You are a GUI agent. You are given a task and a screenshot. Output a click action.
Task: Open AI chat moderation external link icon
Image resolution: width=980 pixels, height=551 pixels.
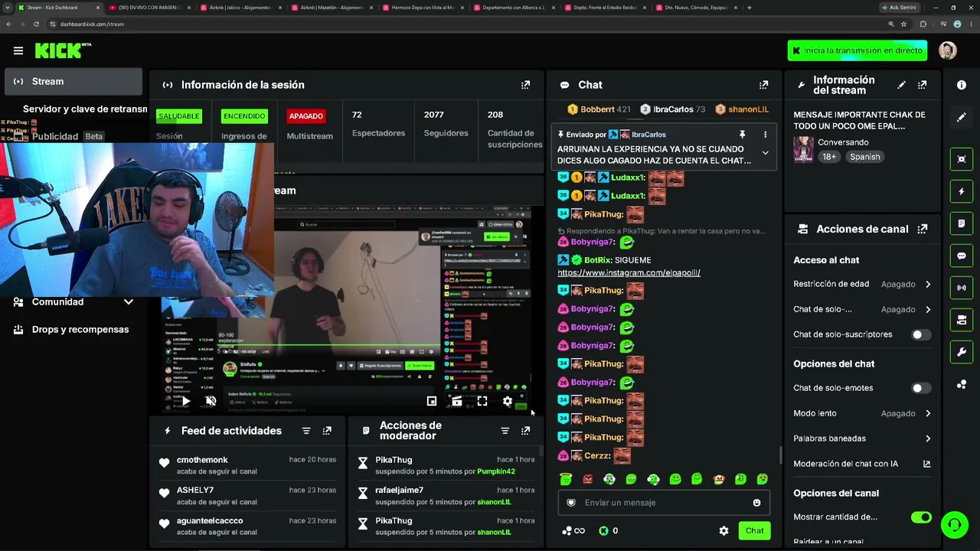click(x=926, y=464)
